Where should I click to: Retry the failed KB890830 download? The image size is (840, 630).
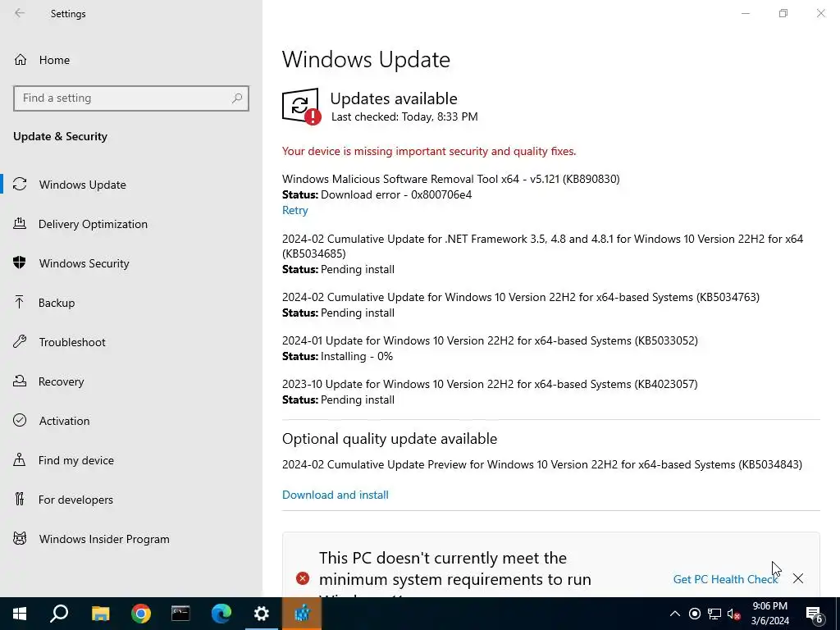tap(295, 210)
